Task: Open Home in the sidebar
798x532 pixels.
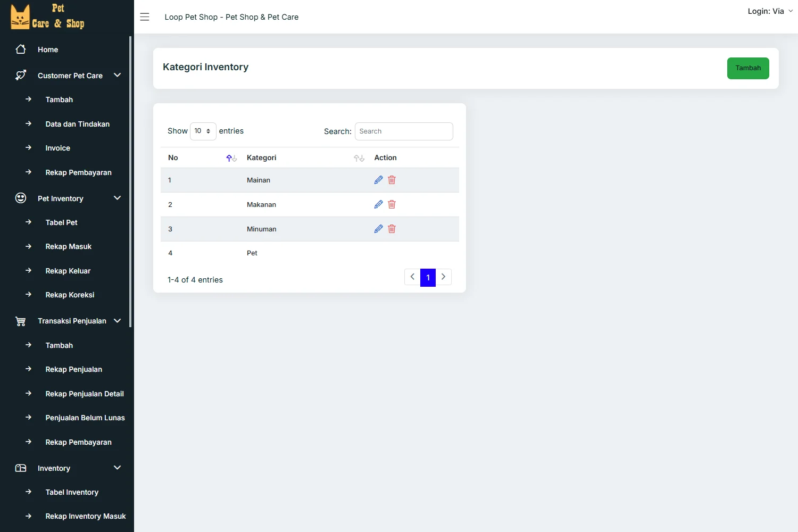Action: point(48,49)
